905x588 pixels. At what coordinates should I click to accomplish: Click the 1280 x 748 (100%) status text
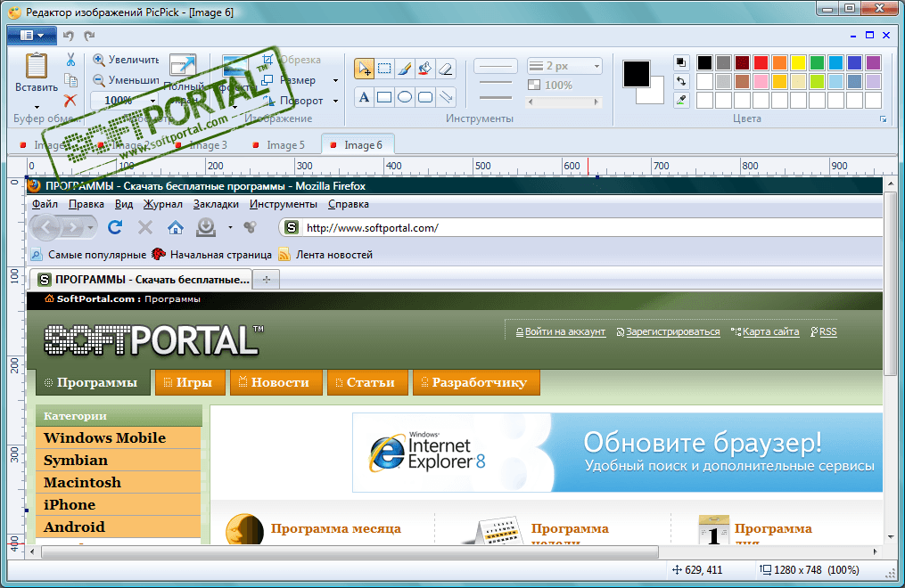point(816,570)
